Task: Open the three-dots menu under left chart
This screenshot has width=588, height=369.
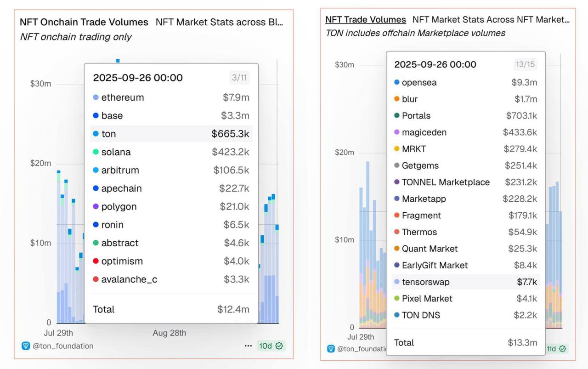Action: point(248,346)
